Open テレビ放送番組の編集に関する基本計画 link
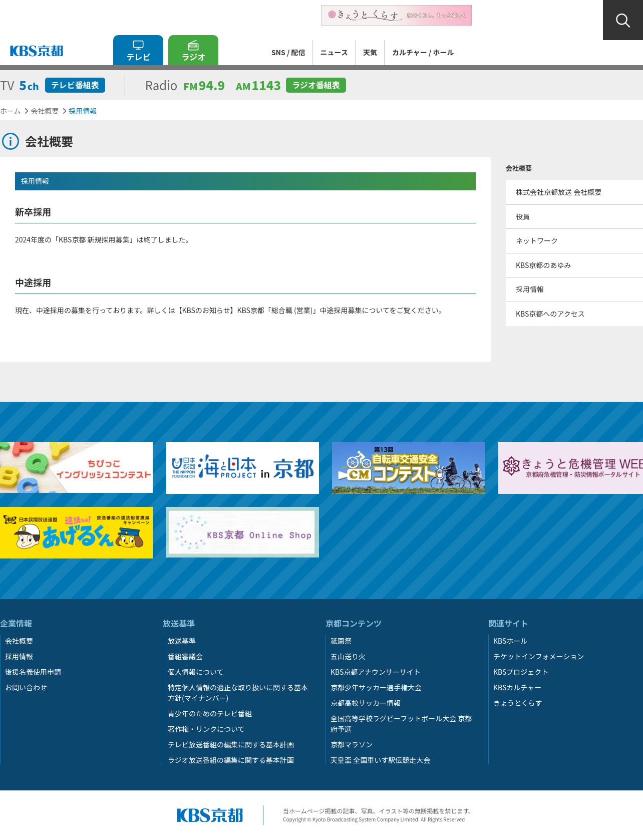643x840 pixels. [x=231, y=745]
